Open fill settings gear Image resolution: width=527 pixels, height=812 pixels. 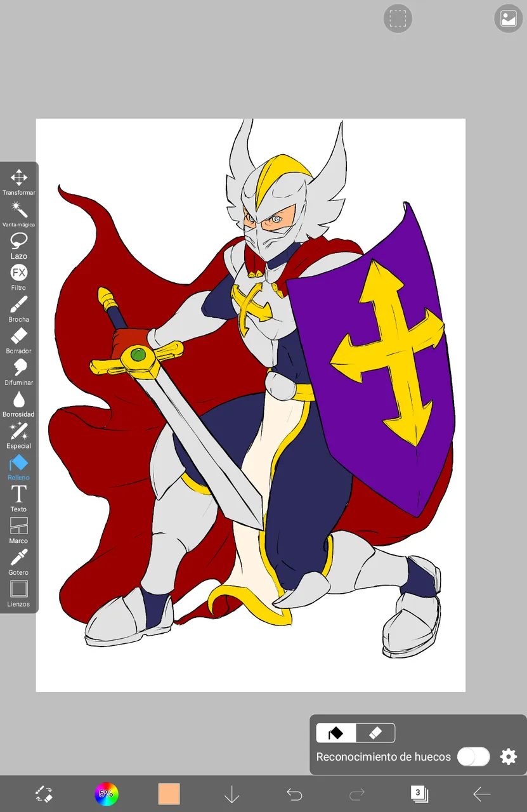[x=509, y=756]
